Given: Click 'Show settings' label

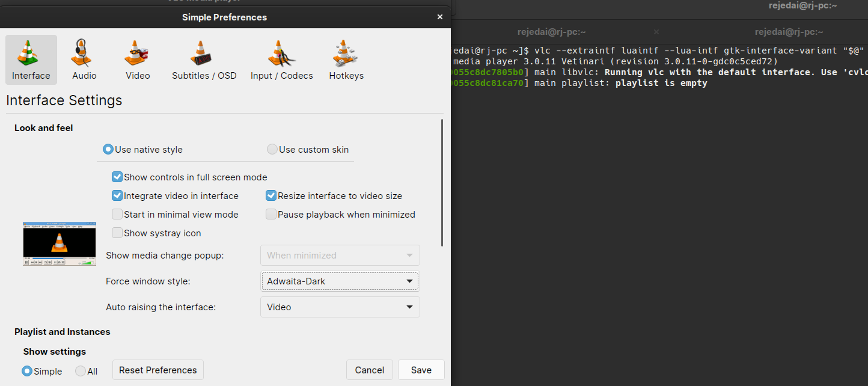Looking at the screenshot, I should [55, 352].
